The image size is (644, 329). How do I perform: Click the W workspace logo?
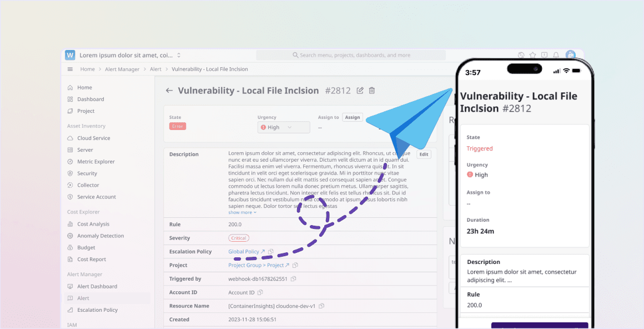pyautogui.click(x=70, y=55)
